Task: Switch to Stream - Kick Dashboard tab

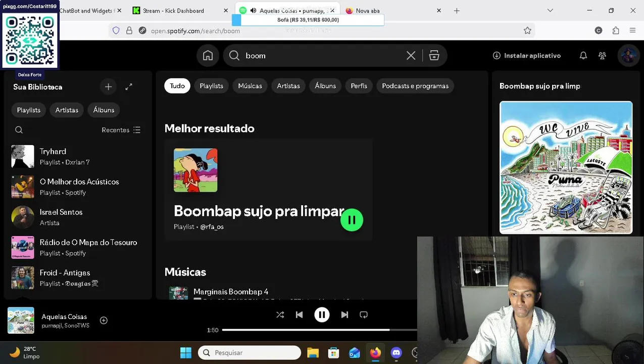Action: pos(179,11)
